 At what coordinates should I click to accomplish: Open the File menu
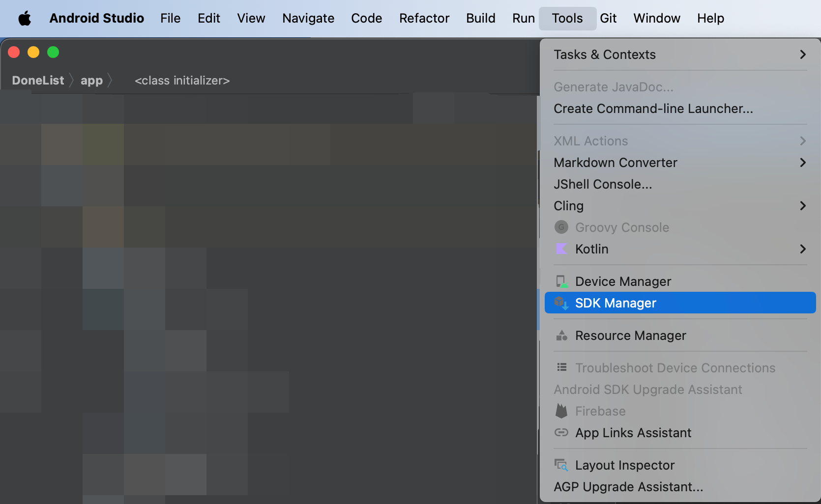(x=171, y=19)
